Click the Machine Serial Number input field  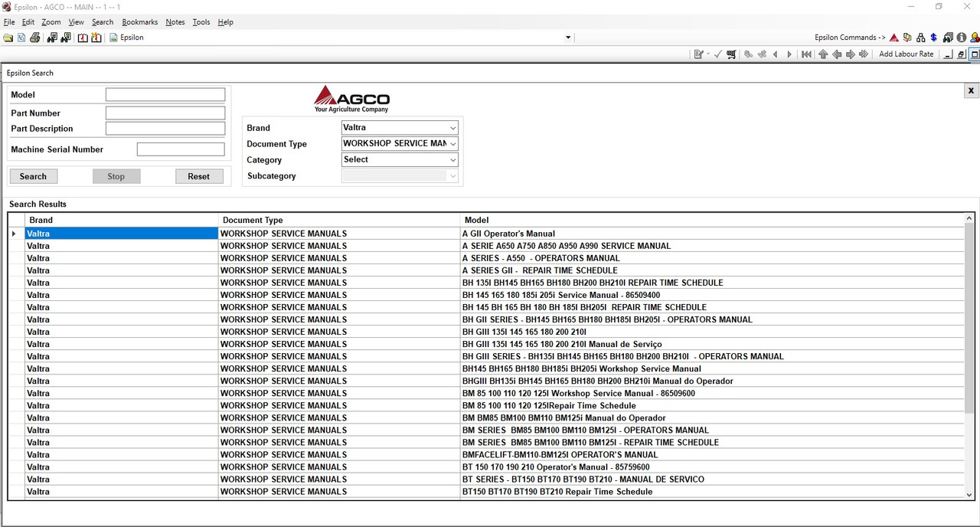pyautogui.click(x=181, y=149)
